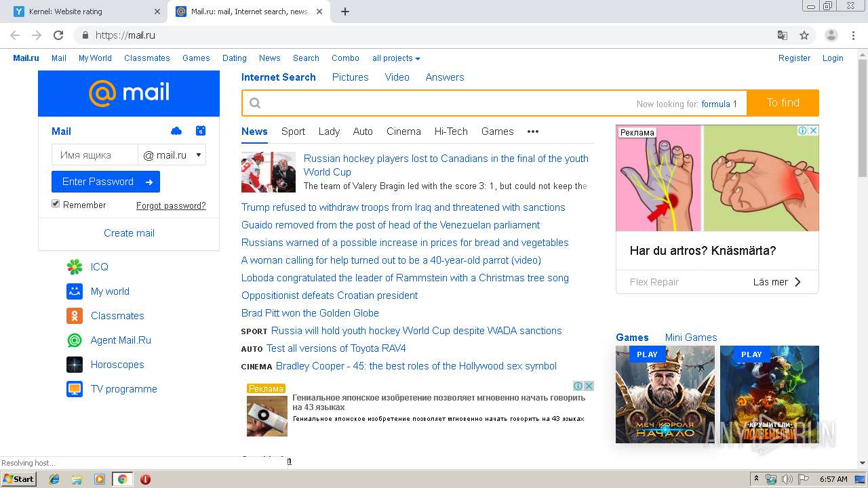Reload the page
Image resolution: width=868 pixels, height=488 pixels.
[x=58, y=35]
